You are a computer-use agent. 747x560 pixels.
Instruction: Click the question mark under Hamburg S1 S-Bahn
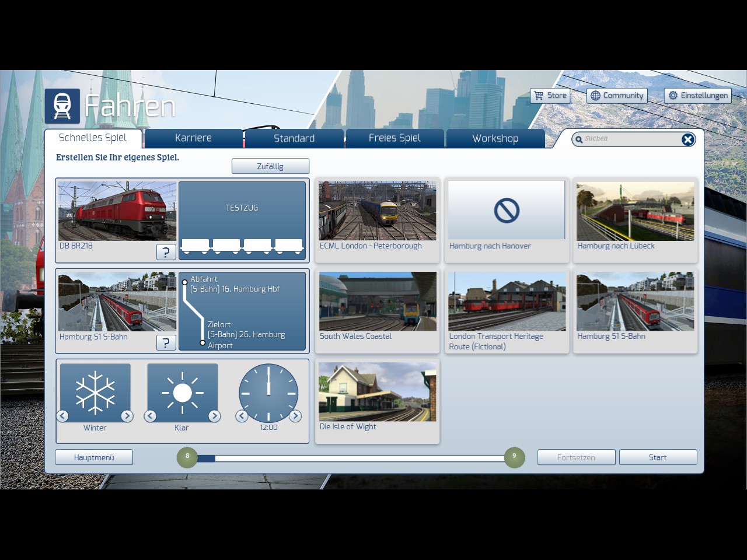[166, 343]
